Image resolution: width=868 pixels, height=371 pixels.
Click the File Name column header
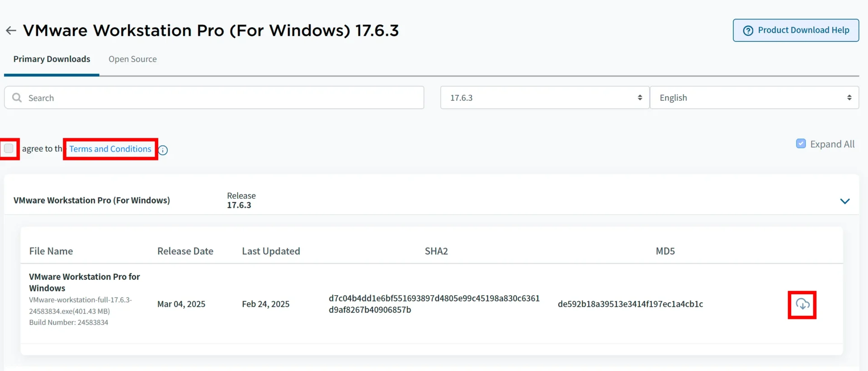click(51, 251)
